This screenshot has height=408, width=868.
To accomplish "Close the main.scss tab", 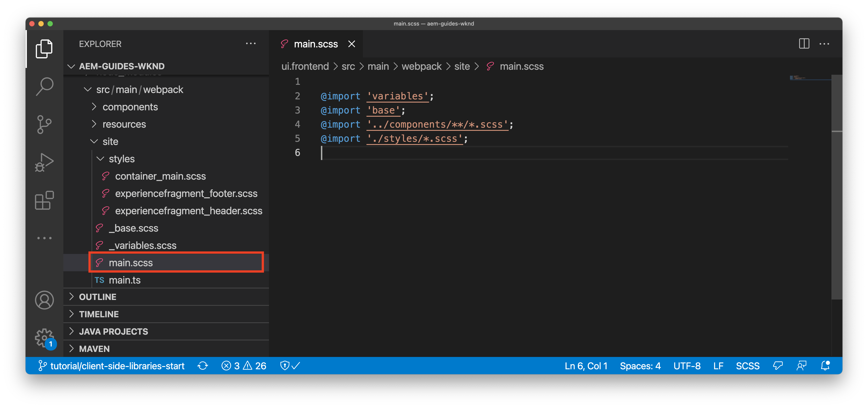I will [x=352, y=44].
